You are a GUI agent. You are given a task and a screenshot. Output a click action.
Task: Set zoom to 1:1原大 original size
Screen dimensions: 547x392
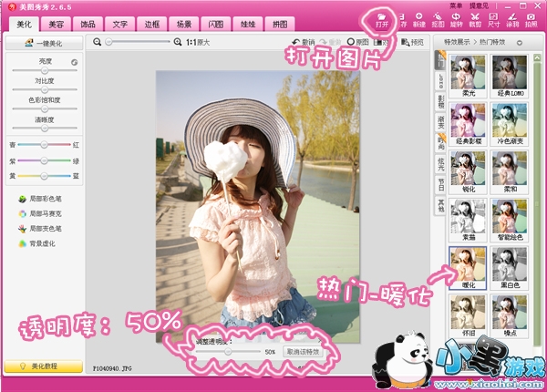(198, 42)
